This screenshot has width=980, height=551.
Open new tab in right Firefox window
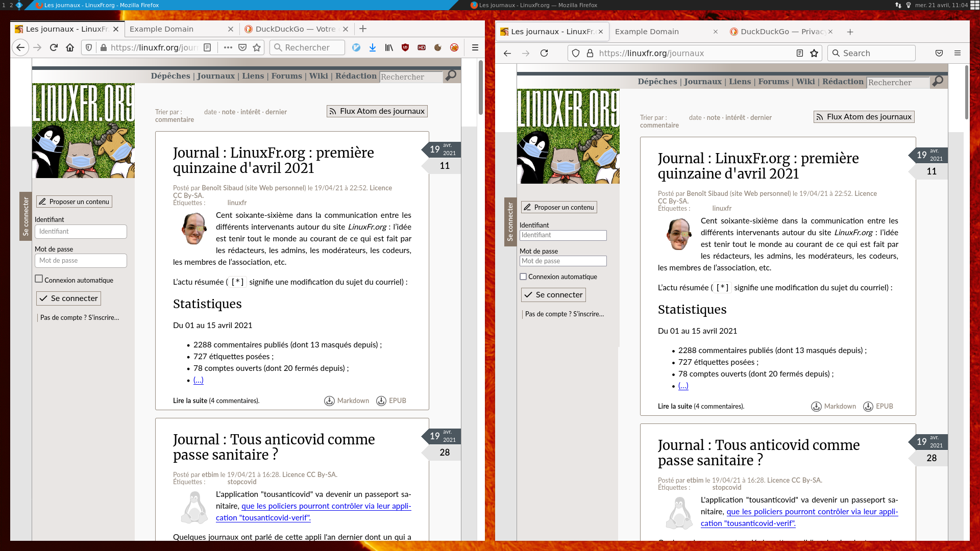[x=850, y=32]
